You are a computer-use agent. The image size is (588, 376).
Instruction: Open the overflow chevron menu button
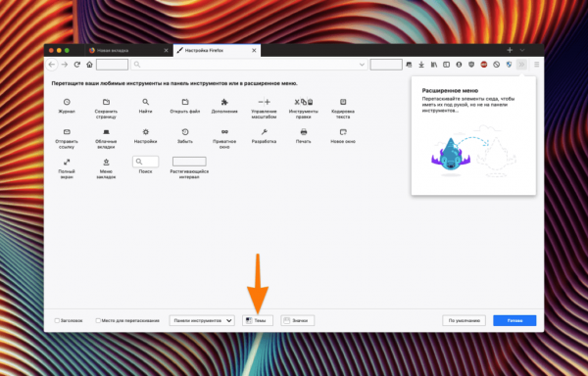tap(521, 65)
